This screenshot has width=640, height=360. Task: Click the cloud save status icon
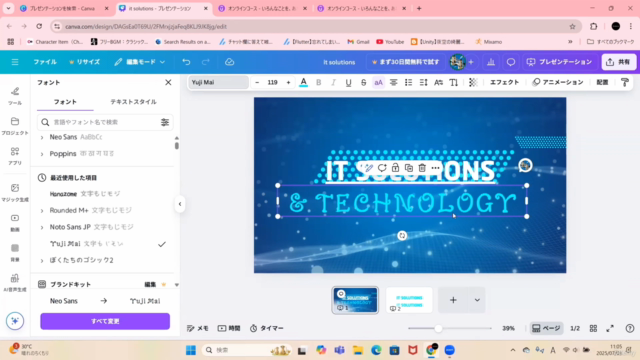click(x=229, y=62)
